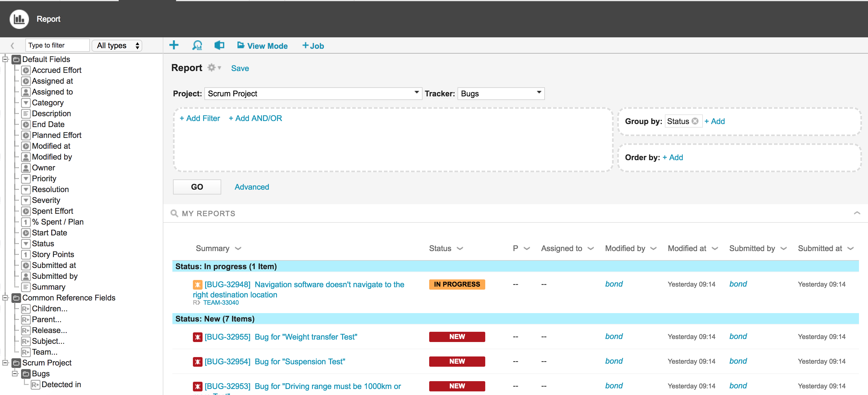
Task: Click Modified by bond in BUG-32954 row
Action: tap(614, 361)
